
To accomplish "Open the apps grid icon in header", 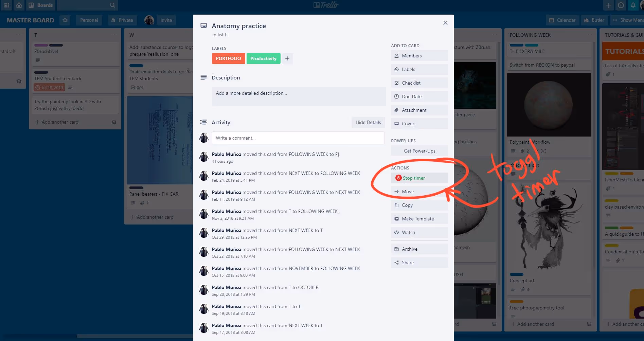I will pos(7,5).
